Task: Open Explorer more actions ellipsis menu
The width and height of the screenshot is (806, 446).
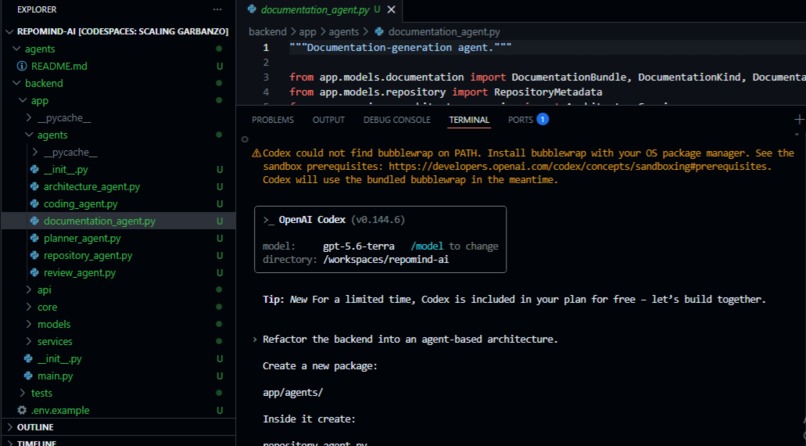Action: 217,10
